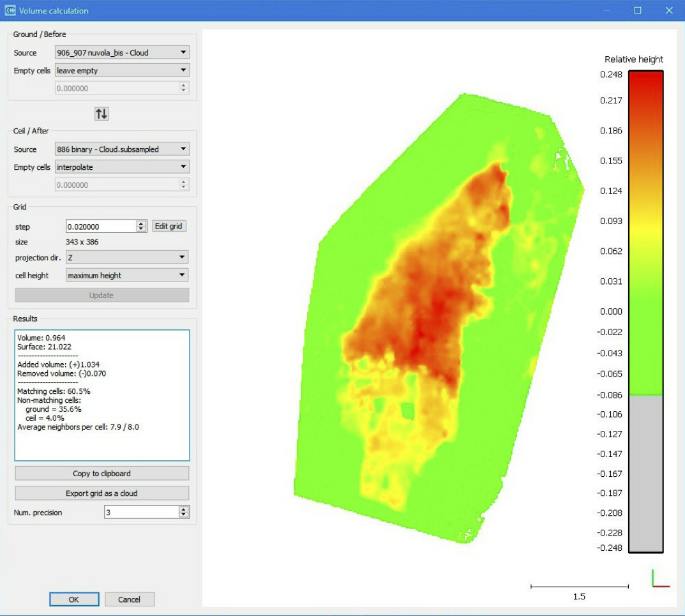
Task: Click the 'Relative height' scale title
Action: (633, 59)
